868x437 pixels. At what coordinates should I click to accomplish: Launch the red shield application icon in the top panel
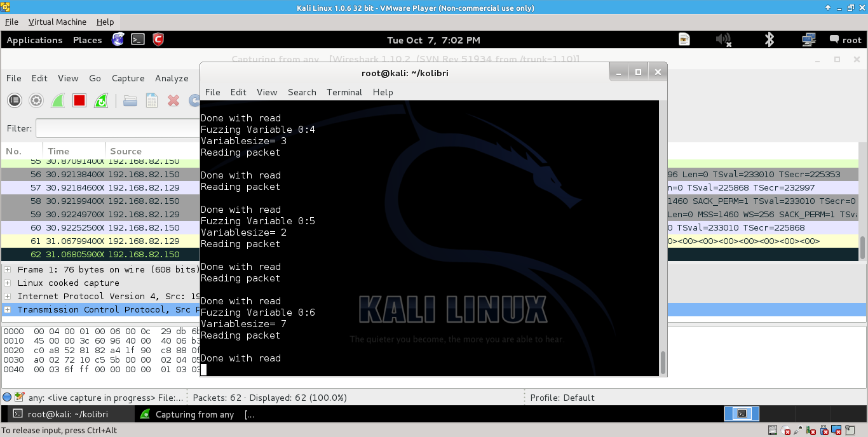pos(158,39)
